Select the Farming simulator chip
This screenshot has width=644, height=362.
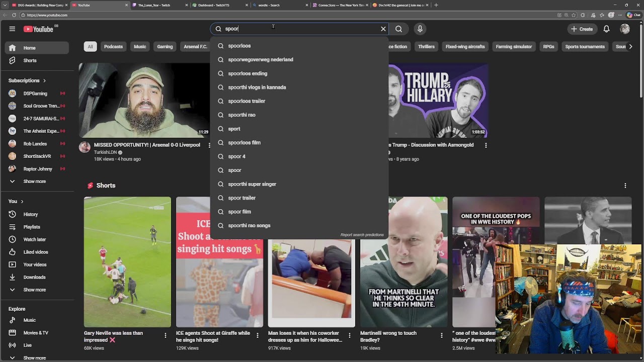point(514,47)
